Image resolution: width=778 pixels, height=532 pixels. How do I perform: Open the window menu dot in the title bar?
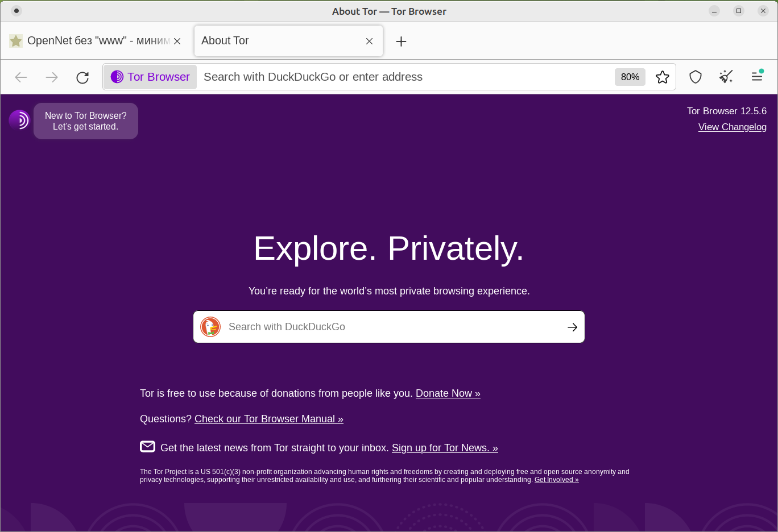[x=16, y=11]
